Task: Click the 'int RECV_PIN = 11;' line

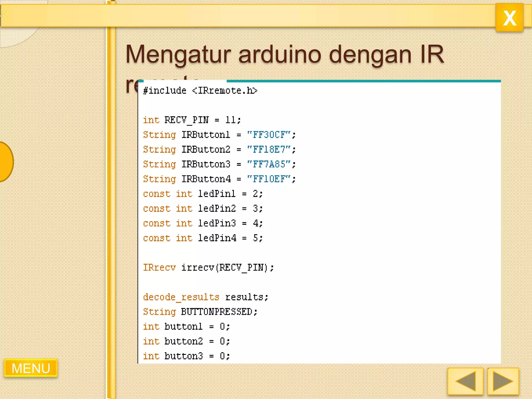Action: click(192, 120)
